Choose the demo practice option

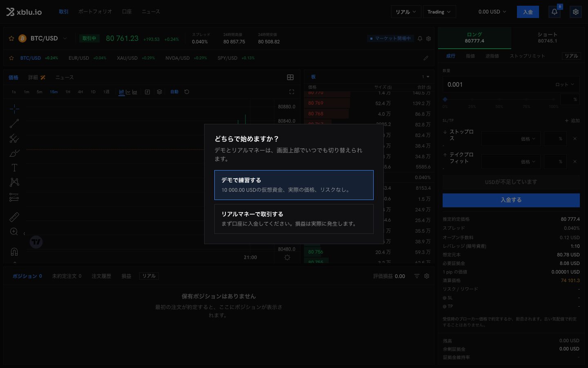294,185
